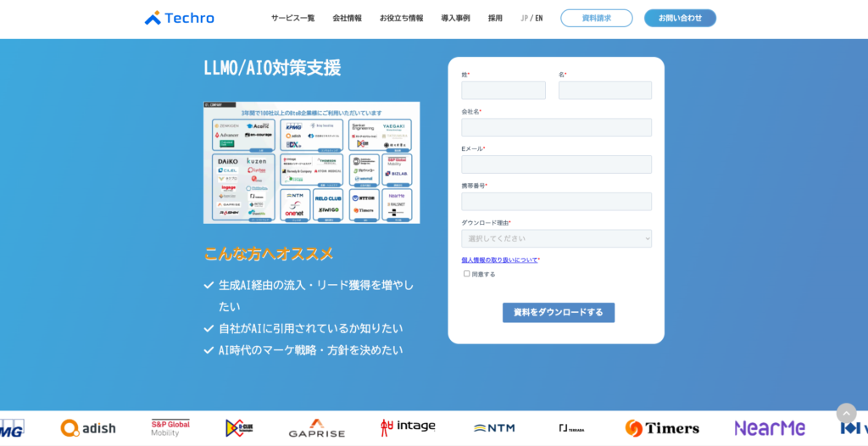The image size is (868, 446).
Task: Submit with 資料をダウンロードする button
Action: pos(558,312)
